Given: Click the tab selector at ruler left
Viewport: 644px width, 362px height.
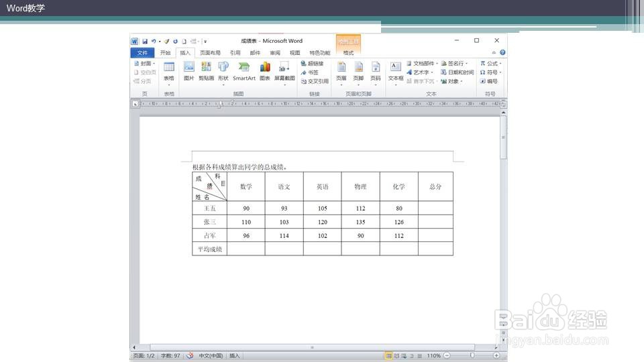Looking at the screenshot, I should pos(135,105).
